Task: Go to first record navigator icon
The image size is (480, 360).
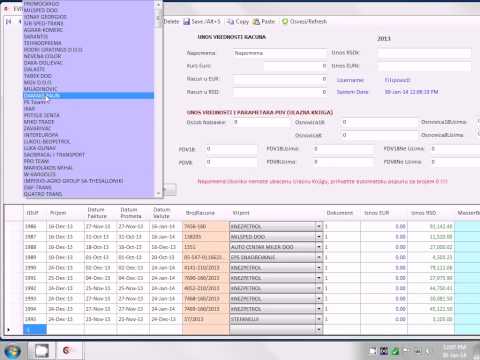Action: (9, 22)
